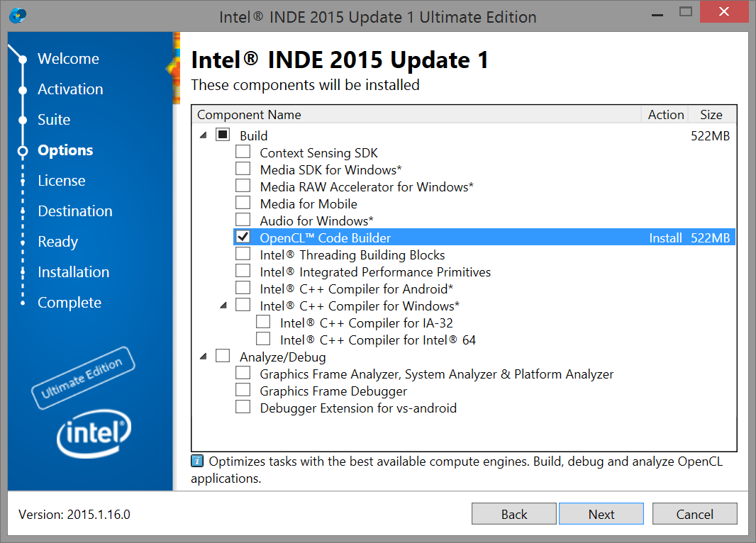This screenshot has width=756, height=543.
Task: Go to the Welcome step
Action: [x=69, y=58]
